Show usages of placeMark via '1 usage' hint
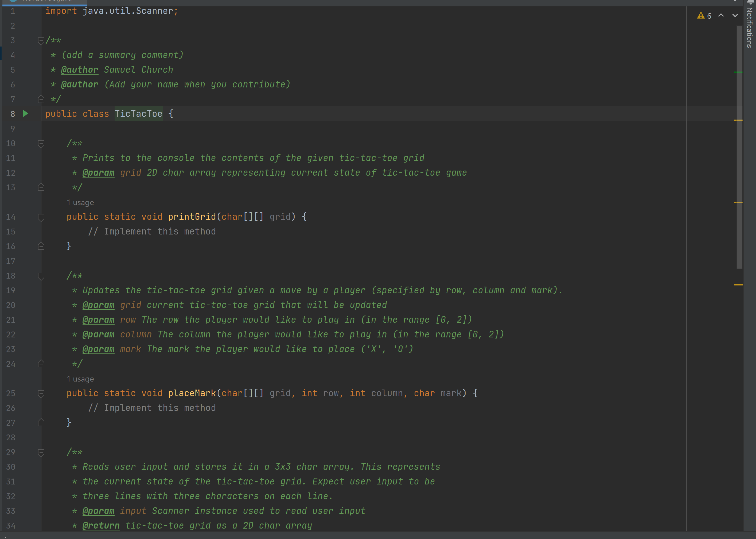 (x=80, y=379)
